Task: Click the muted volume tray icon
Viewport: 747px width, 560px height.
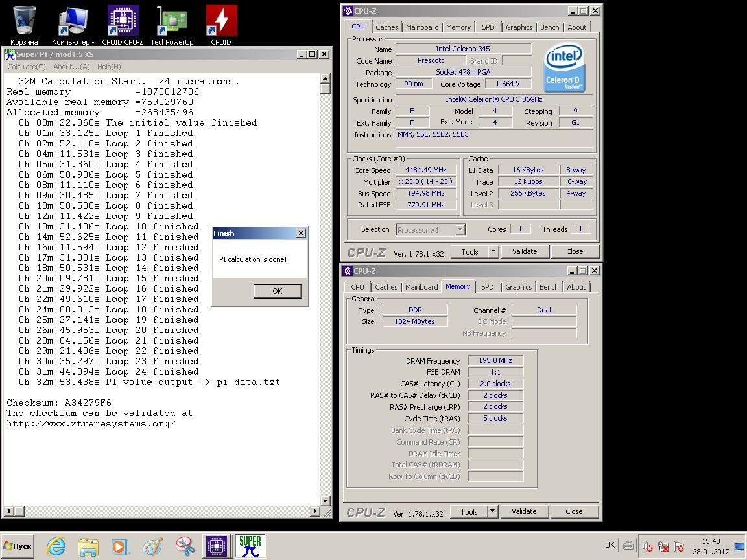Action: tap(647, 546)
